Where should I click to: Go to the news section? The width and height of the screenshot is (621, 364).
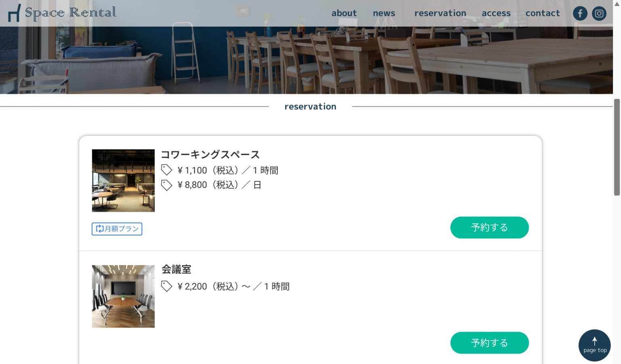click(384, 13)
